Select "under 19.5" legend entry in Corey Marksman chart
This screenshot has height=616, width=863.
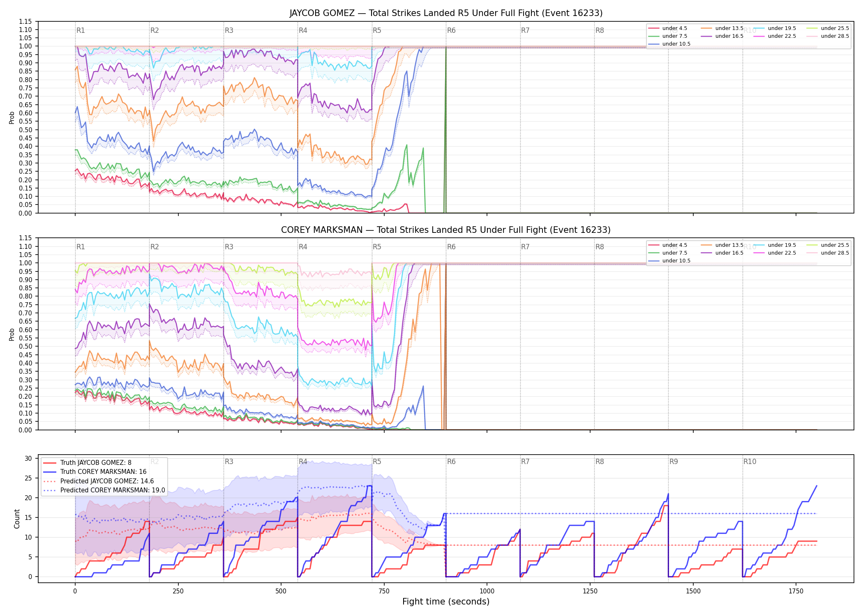tap(775, 245)
